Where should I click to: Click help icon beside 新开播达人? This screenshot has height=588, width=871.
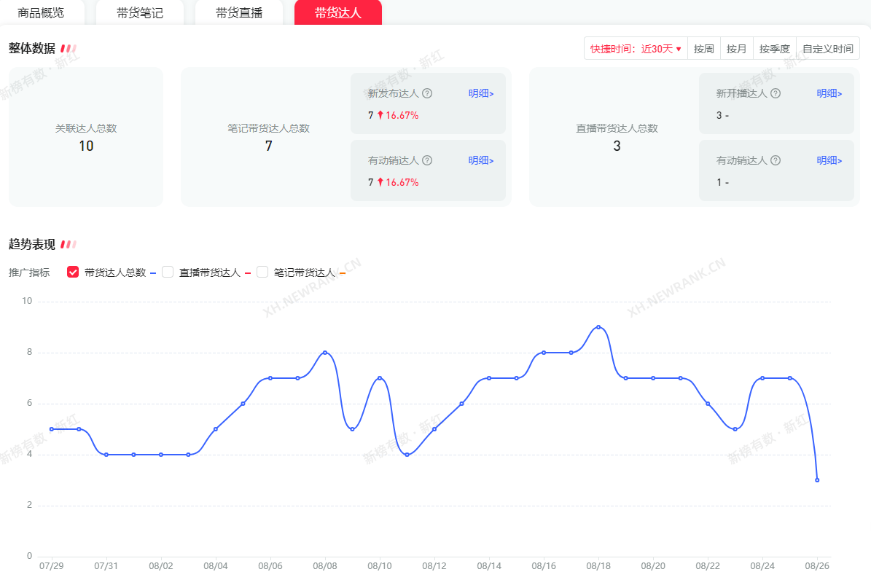[x=776, y=93]
